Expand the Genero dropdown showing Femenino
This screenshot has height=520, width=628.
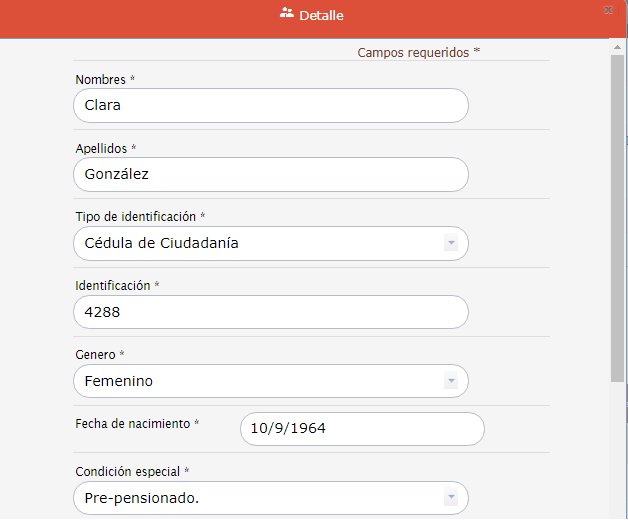coord(270,382)
